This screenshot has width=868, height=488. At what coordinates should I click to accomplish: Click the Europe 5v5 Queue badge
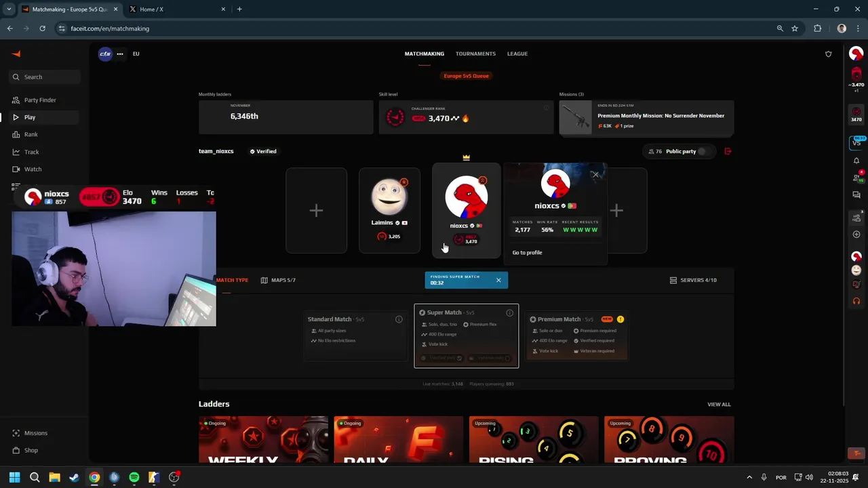click(x=467, y=76)
